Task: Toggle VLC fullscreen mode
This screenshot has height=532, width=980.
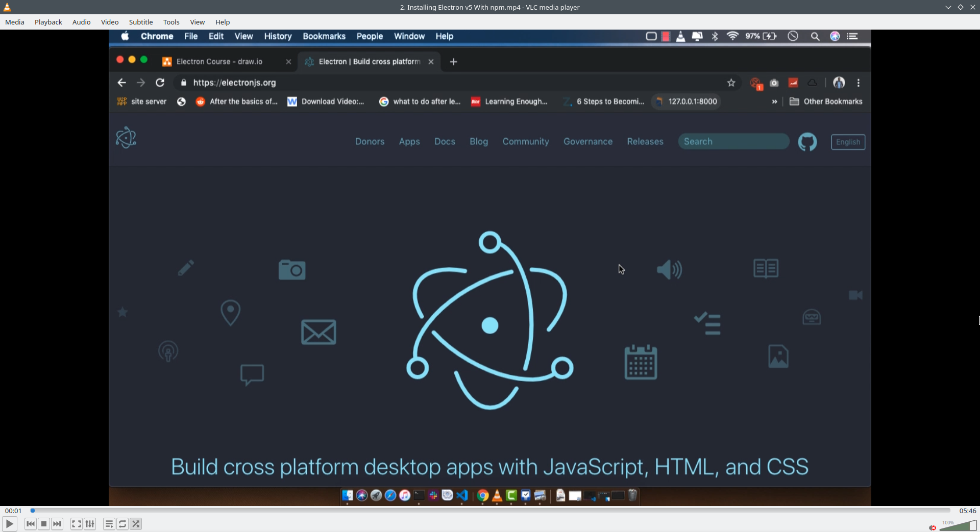Action: [x=77, y=524]
